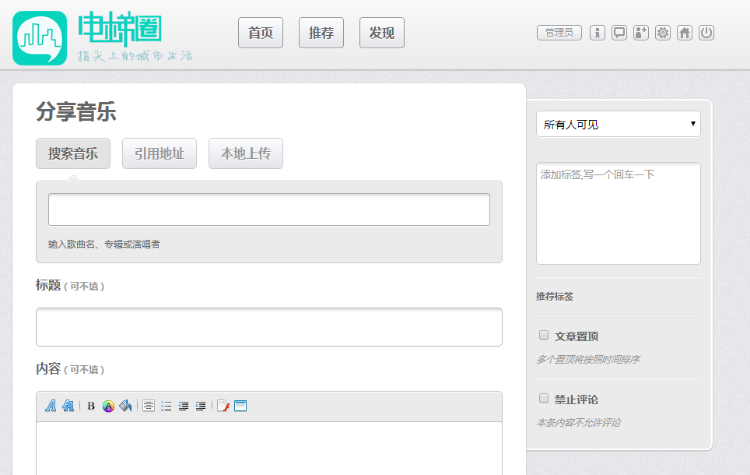Click the note 多个置顶将按照时间排序
This screenshot has width=750, height=475.
588,359
